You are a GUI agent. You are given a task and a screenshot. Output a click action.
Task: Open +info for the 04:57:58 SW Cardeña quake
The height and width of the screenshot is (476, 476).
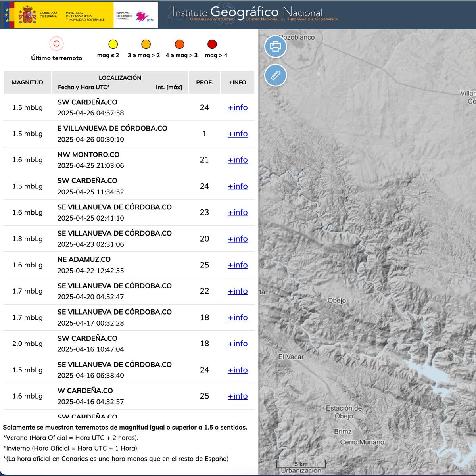pos(238,107)
